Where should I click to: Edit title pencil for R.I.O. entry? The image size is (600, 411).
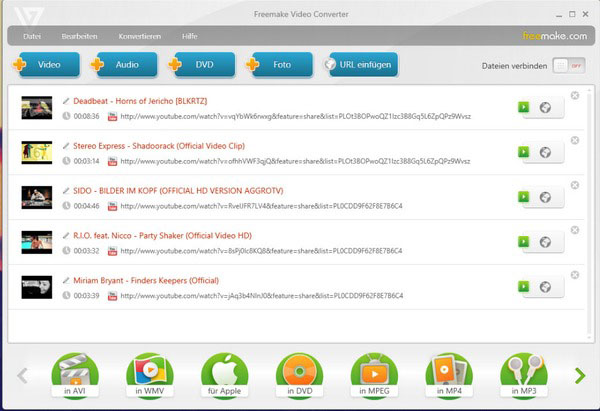pyautogui.click(x=66, y=235)
